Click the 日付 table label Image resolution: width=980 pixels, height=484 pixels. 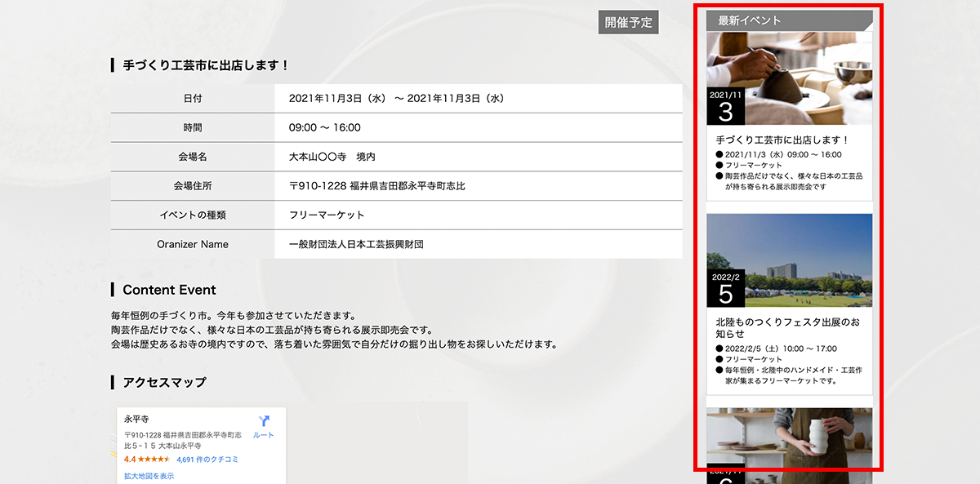tap(193, 98)
